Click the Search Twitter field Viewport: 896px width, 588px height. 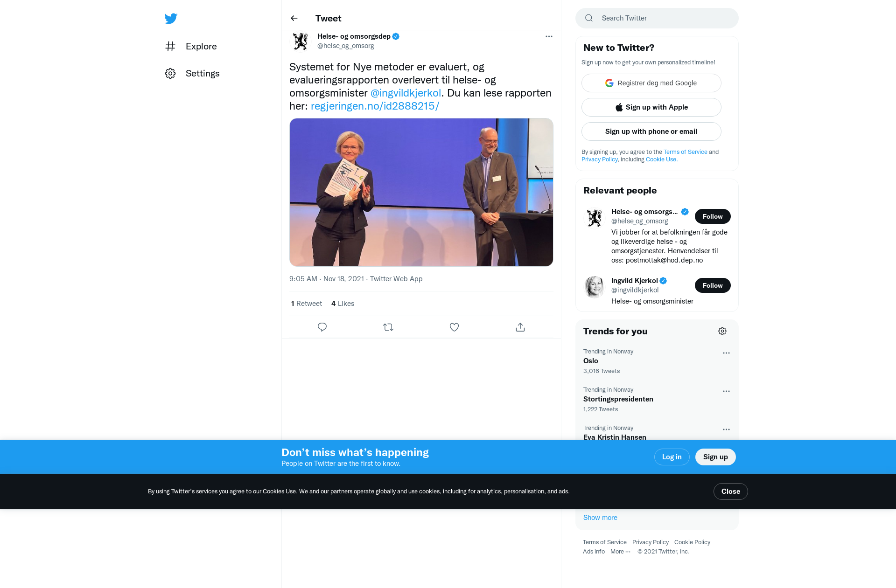[657, 18]
